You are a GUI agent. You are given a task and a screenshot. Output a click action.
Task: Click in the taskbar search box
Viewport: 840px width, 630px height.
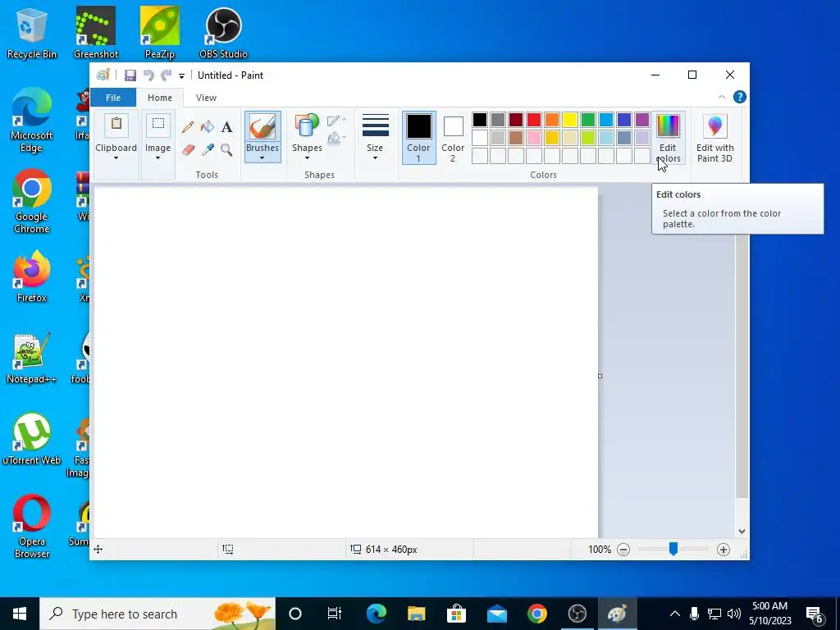coord(157,614)
